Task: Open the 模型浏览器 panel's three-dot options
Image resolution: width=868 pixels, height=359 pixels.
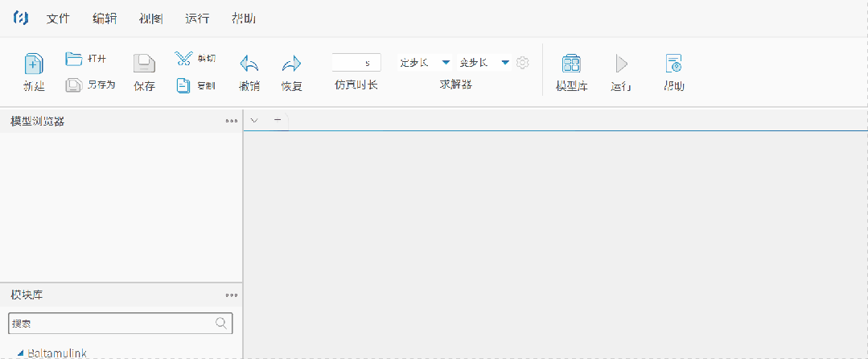Action: pos(232,121)
